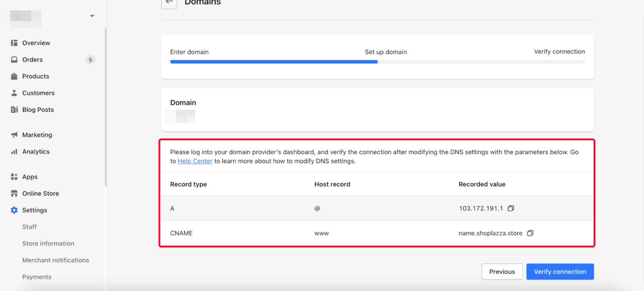Select the @ host record cell
The height and width of the screenshot is (291, 644).
pyautogui.click(x=317, y=208)
